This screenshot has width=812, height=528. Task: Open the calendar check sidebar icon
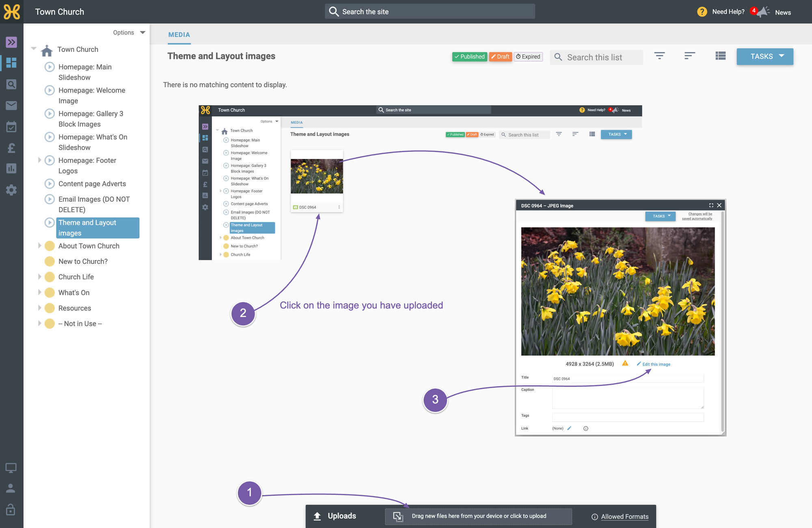[x=11, y=127]
